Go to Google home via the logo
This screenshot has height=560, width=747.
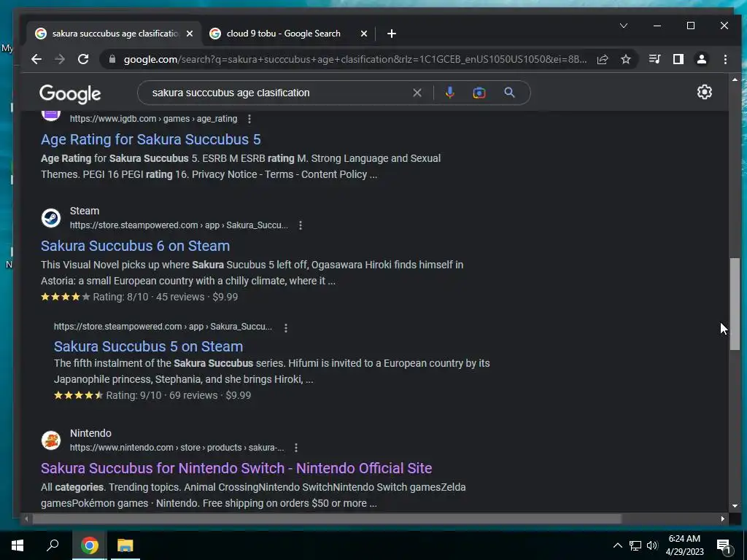tap(70, 94)
